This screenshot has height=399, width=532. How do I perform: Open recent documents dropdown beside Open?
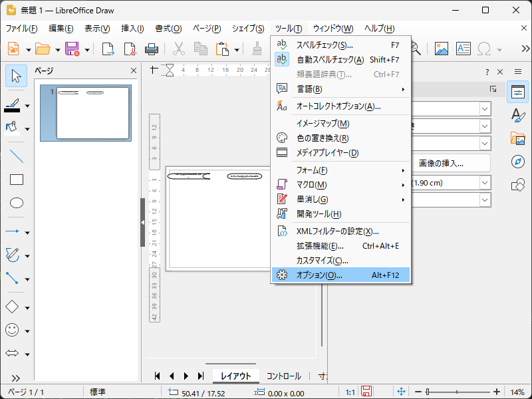coord(58,50)
